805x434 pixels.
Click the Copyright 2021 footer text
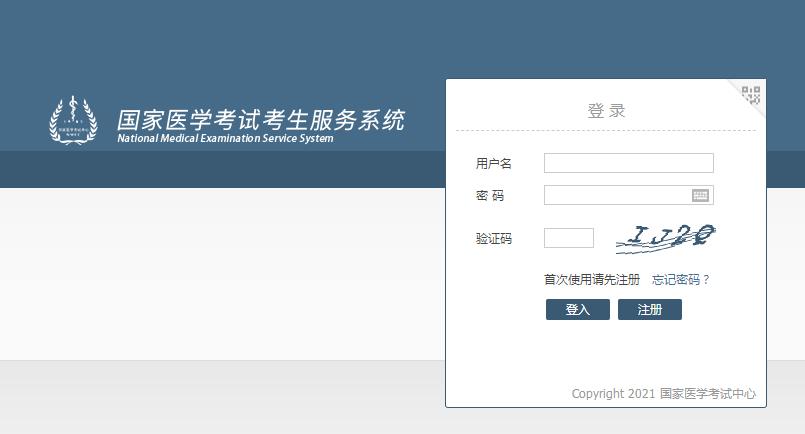[613, 394]
